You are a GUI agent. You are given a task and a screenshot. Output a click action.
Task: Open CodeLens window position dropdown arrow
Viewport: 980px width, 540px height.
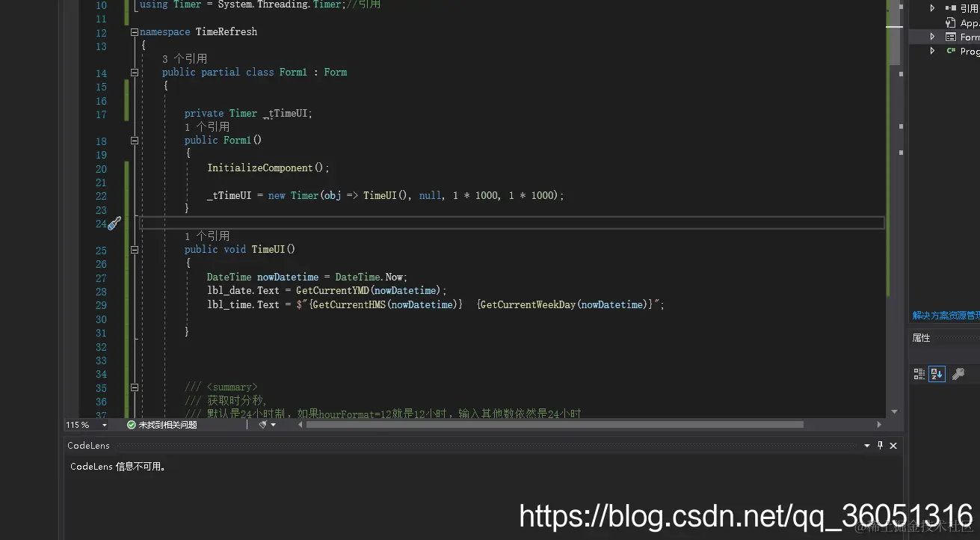point(867,445)
